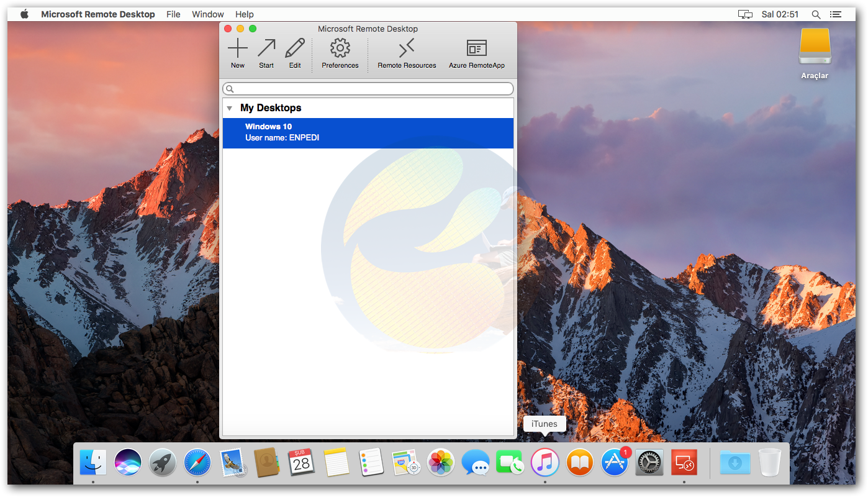Image resolution: width=868 pixels, height=497 pixels.
Task: Open Maps from the Dock
Action: click(x=406, y=463)
